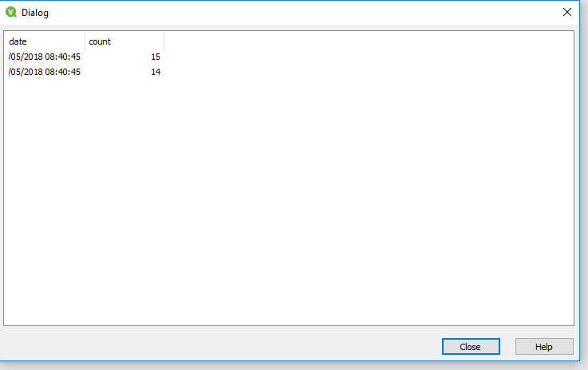Viewport: 588px width, 370px height.
Task: Click the empty white area of the table
Action: point(289,202)
